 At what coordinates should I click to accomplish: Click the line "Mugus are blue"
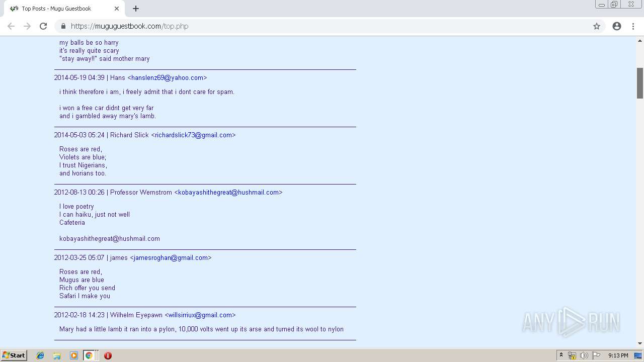[x=82, y=280]
